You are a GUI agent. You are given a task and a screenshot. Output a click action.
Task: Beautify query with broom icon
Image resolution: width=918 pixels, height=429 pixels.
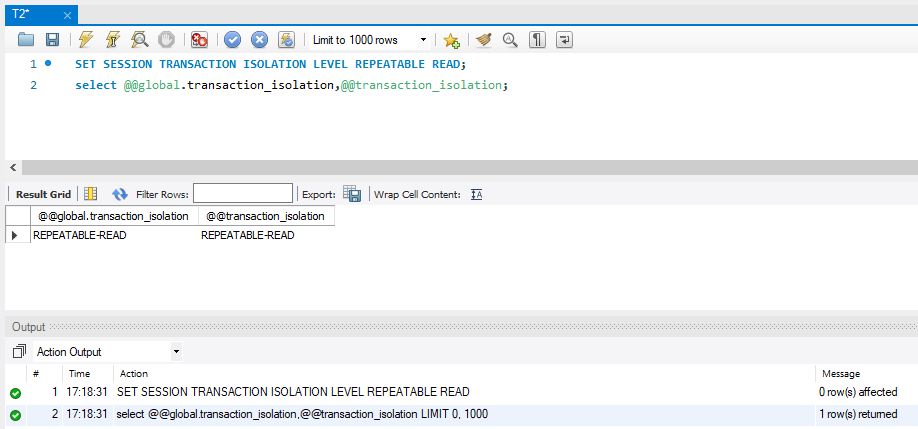[484, 40]
